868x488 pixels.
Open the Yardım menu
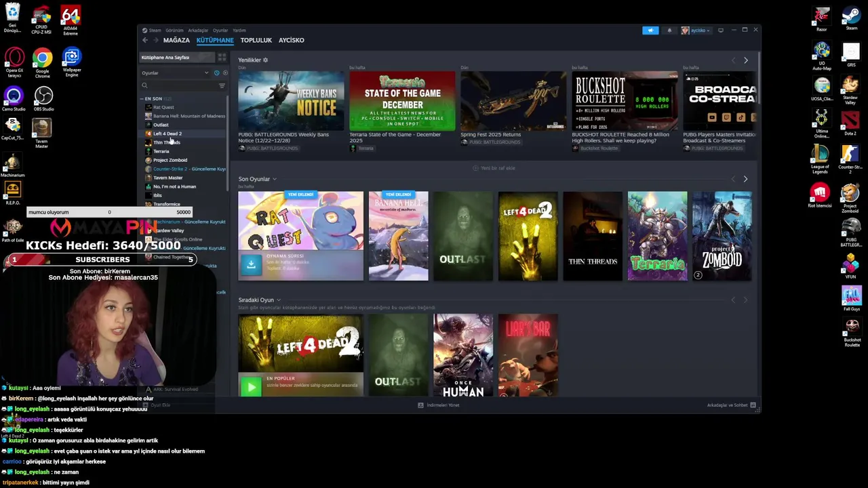(x=239, y=30)
